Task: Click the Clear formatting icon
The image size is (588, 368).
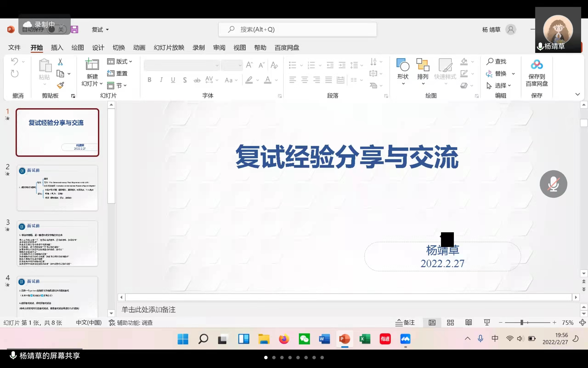Action: tap(274, 65)
